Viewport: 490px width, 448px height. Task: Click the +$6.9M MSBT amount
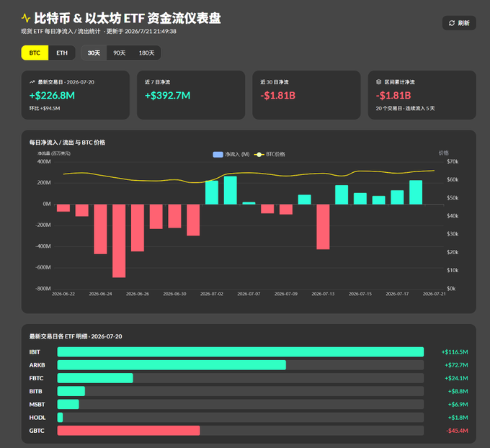pyautogui.click(x=458, y=405)
